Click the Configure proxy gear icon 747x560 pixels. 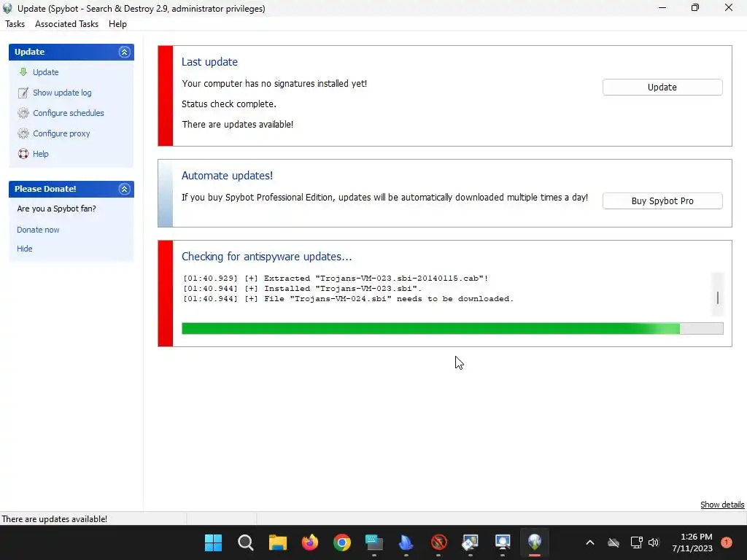tap(23, 133)
